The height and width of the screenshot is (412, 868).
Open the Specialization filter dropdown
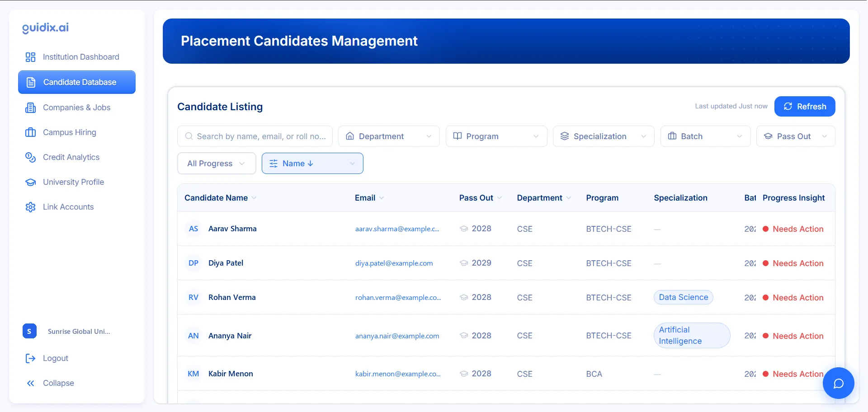tap(604, 136)
